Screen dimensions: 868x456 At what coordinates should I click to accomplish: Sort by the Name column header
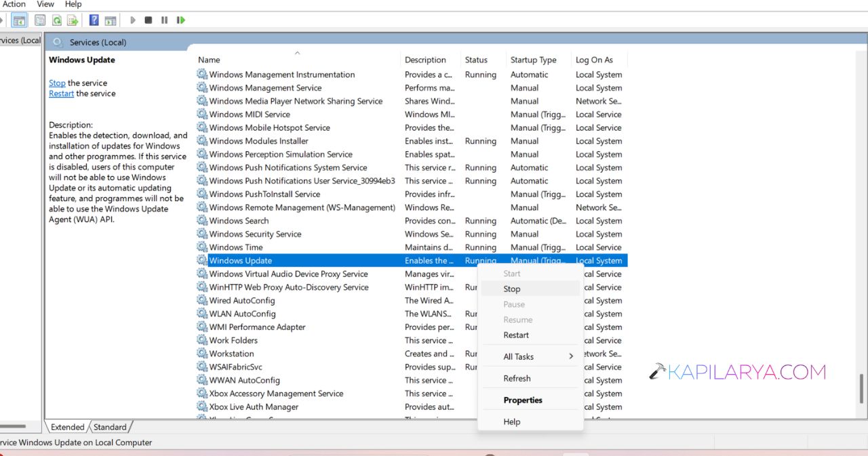(x=298, y=60)
